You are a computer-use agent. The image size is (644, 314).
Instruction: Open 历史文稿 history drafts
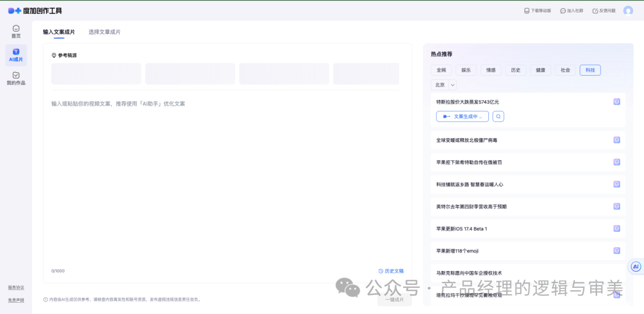391,271
